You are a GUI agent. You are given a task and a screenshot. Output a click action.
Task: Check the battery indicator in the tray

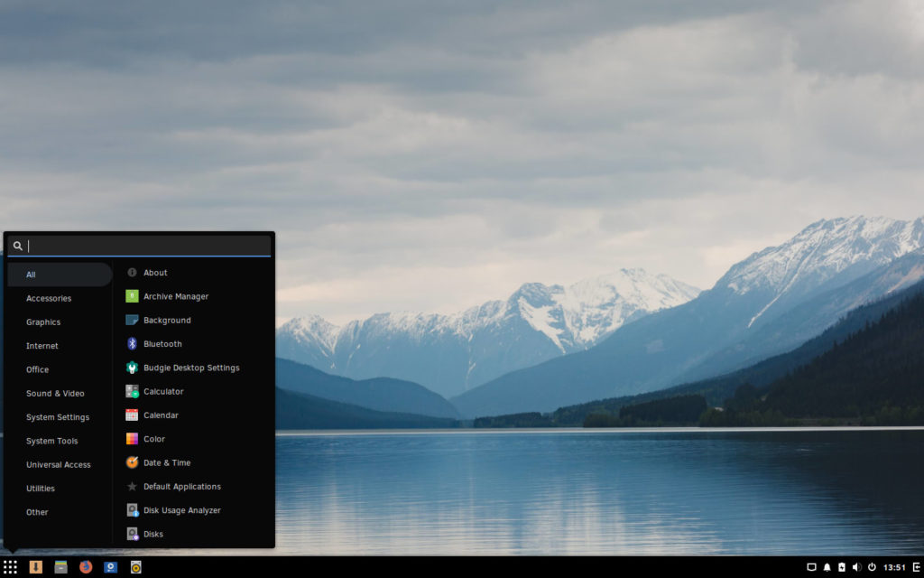pos(842,567)
